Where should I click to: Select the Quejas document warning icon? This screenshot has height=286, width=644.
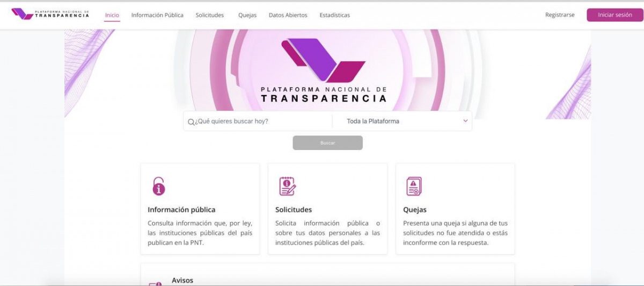(x=414, y=186)
